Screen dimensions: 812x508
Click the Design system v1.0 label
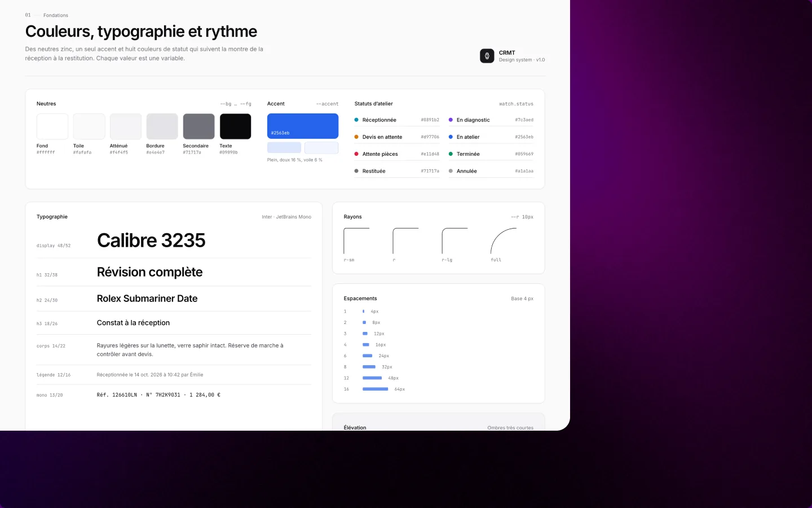(522, 60)
